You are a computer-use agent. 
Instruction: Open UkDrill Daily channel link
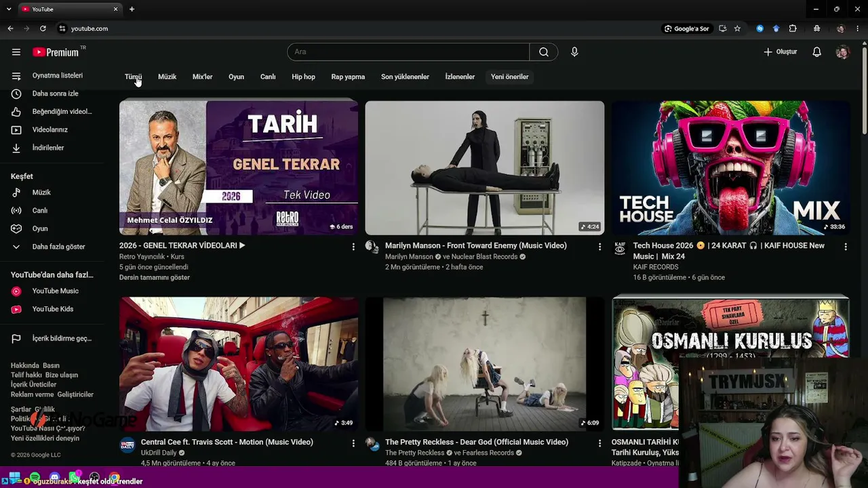point(159,453)
